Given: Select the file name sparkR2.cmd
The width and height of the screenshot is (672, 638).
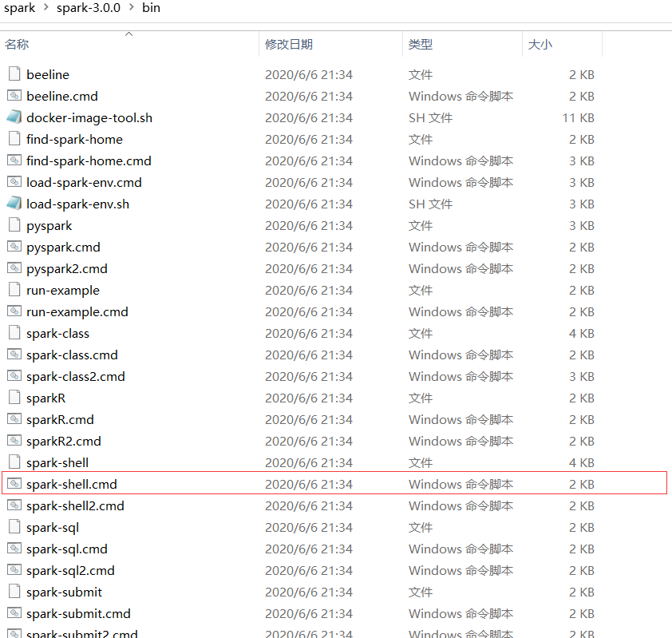Looking at the screenshot, I should point(63,442).
